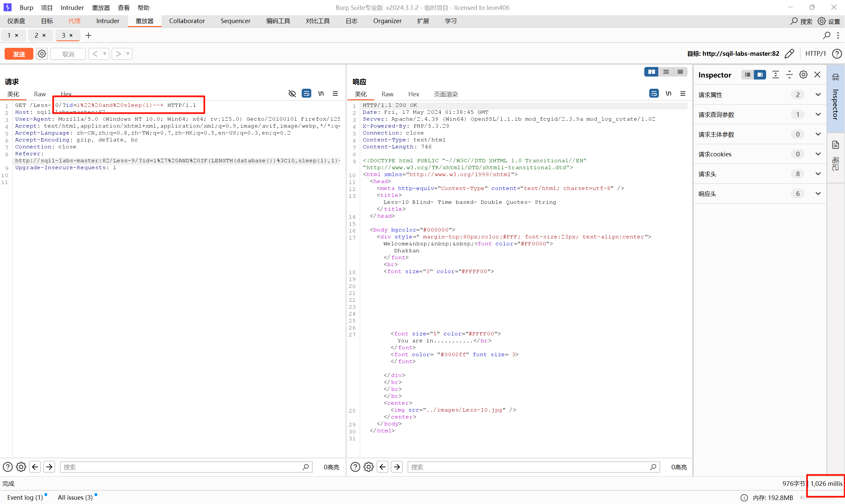
Task: Open the 重放器 menu in menu bar
Action: [101, 8]
